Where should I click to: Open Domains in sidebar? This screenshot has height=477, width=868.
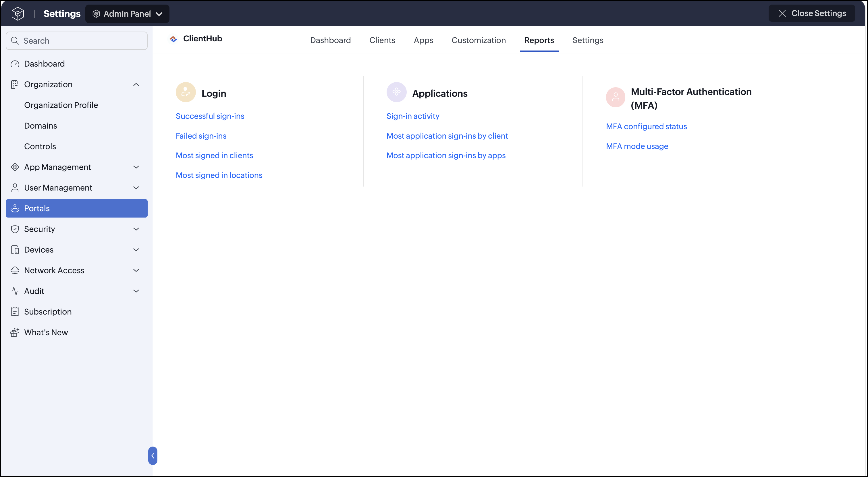tap(40, 126)
